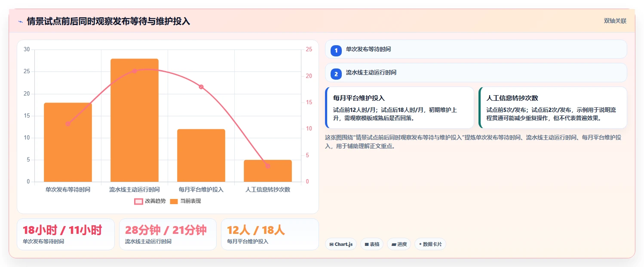The image size is (644, 267).
Task: Toggle the 改善趋势 legend entry
Action: (x=150, y=201)
